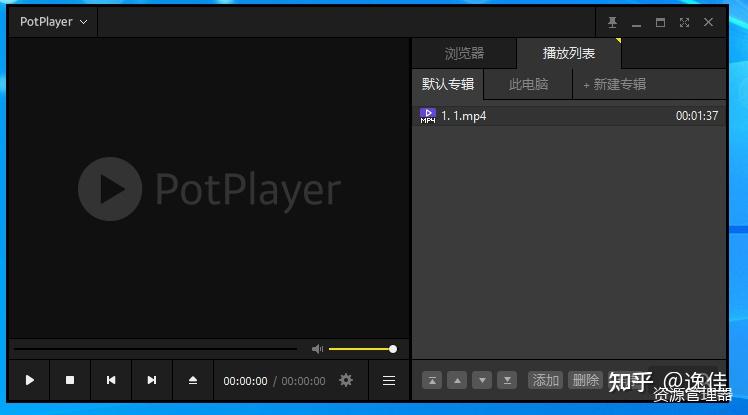Switch to the 浏览器 tab
This screenshot has width=748, height=415.
pos(464,53)
